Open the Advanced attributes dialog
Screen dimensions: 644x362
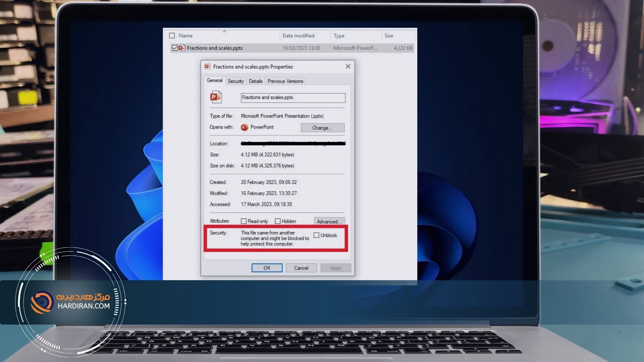pyautogui.click(x=329, y=221)
